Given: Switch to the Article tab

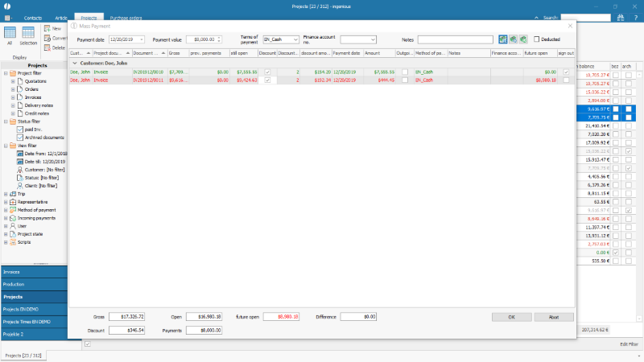Looking at the screenshot, I should pos(61,18).
